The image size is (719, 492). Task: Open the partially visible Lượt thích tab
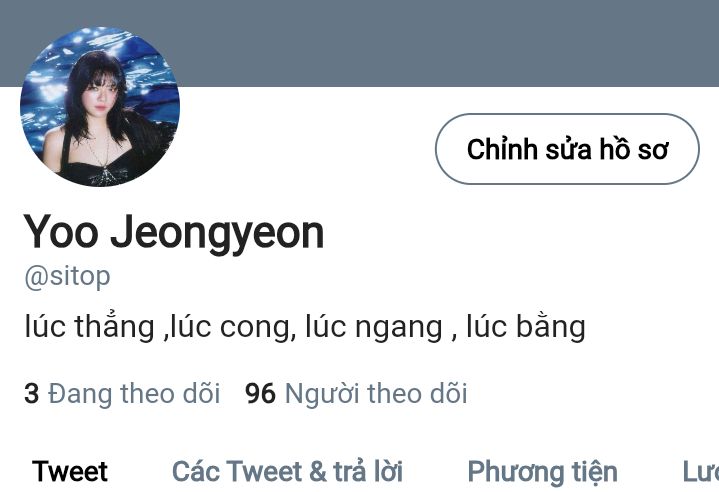700,471
